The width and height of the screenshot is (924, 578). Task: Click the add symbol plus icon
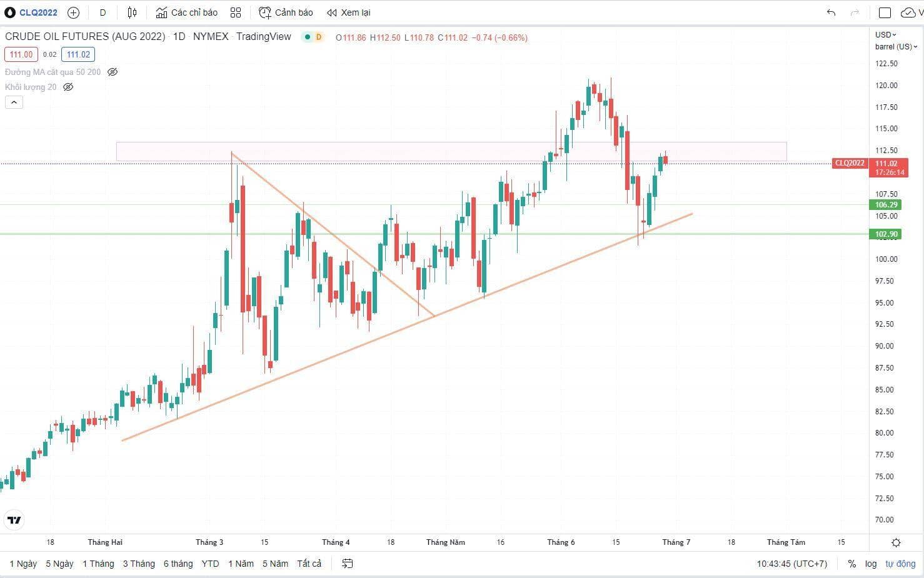tap(73, 12)
